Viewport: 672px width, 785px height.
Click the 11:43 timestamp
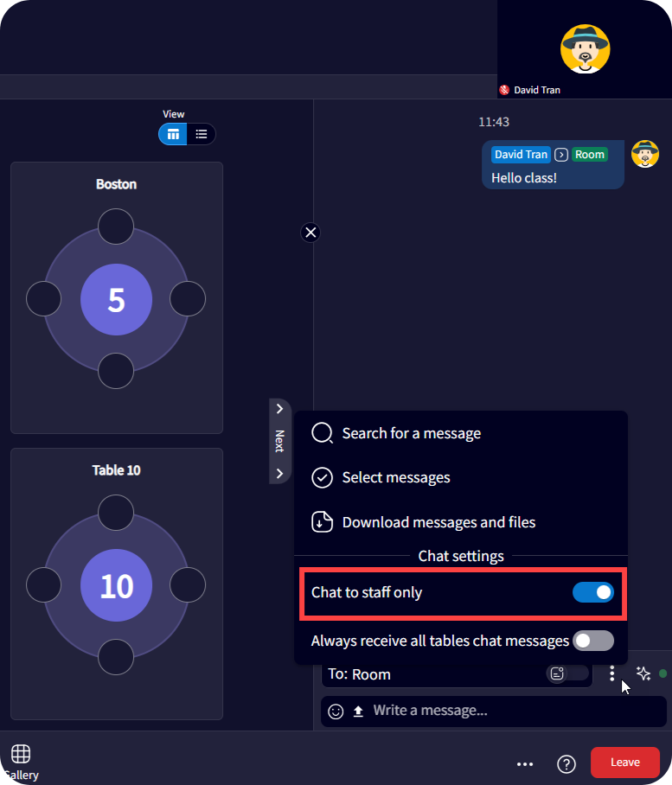pyautogui.click(x=494, y=122)
